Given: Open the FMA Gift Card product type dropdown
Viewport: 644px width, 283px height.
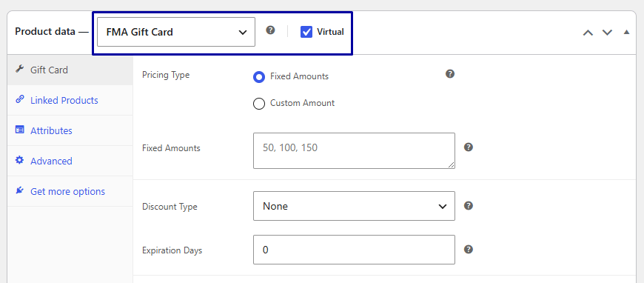Looking at the screenshot, I should [175, 32].
